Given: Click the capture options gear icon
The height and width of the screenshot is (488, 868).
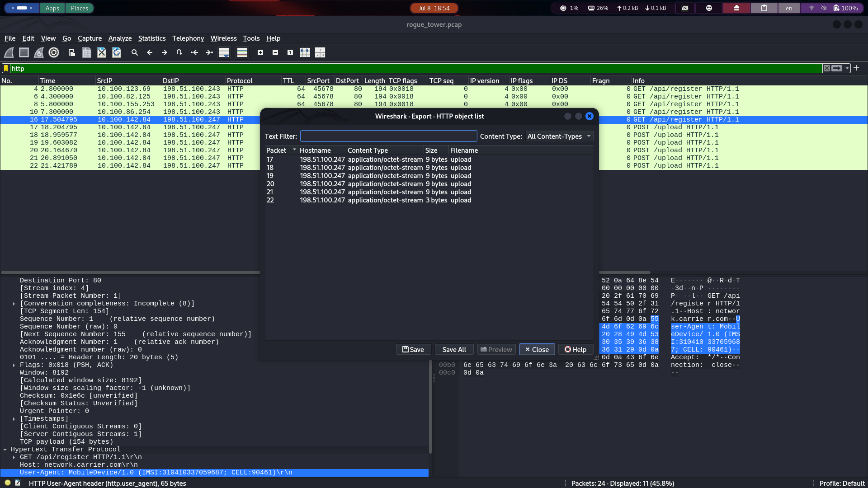Looking at the screenshot, I should [x=54, y=52].
